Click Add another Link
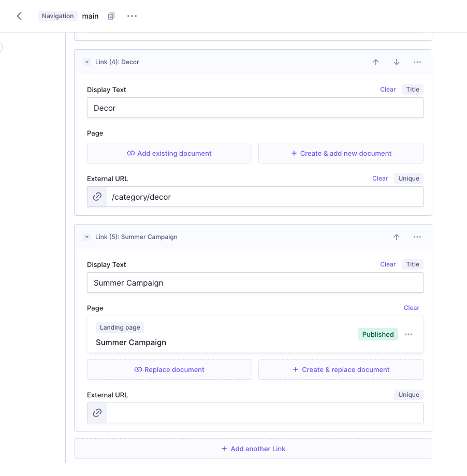 point(253,449)
